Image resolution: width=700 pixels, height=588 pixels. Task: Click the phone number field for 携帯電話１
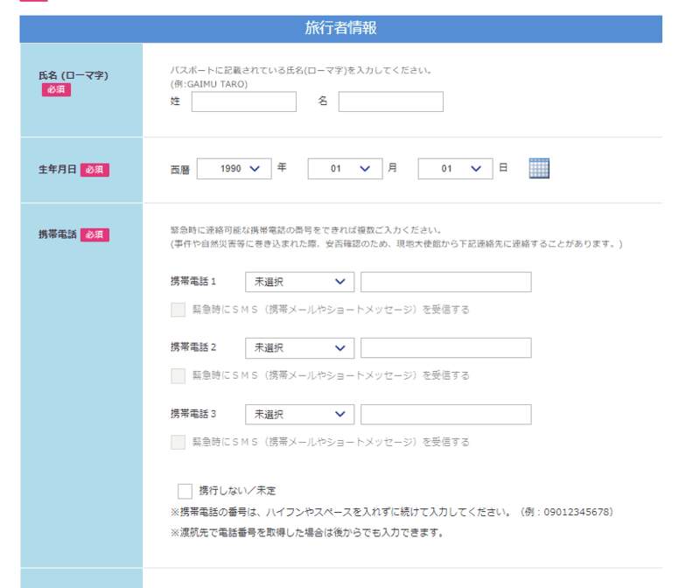click(x=445, y=282)
